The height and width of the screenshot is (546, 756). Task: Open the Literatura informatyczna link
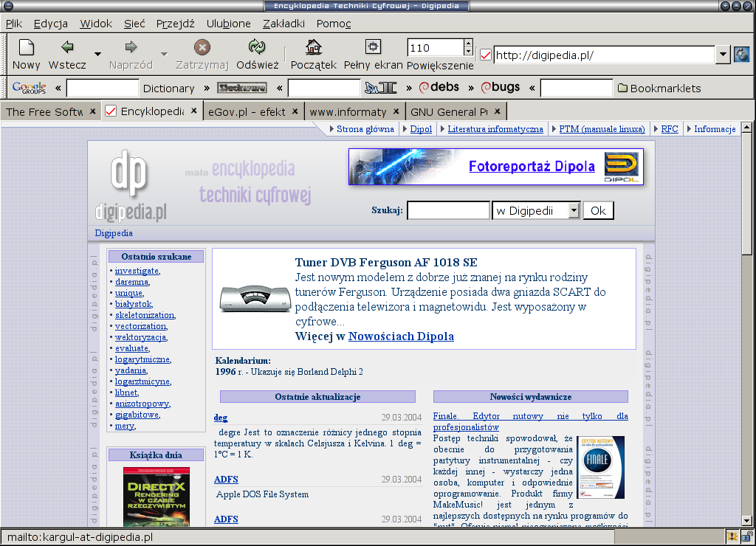[495, 129]
